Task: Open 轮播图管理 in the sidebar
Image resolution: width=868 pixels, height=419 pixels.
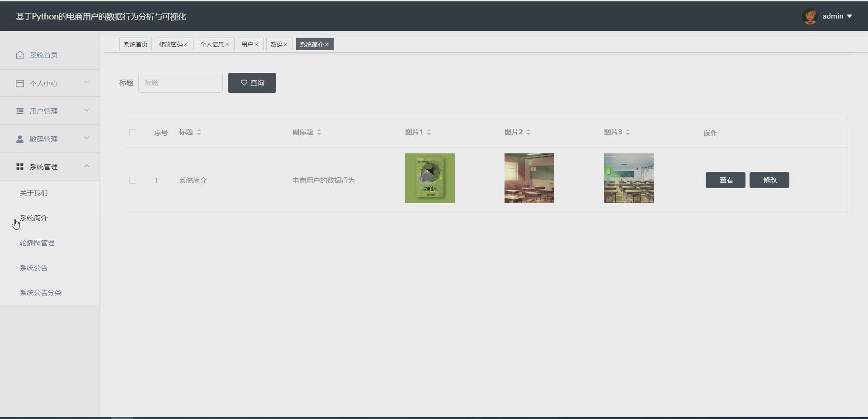Action: point(37,243)
